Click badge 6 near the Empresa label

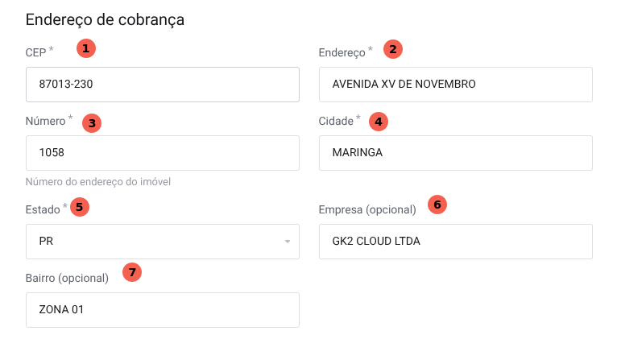pyautogui.click(x=437, y=205)
